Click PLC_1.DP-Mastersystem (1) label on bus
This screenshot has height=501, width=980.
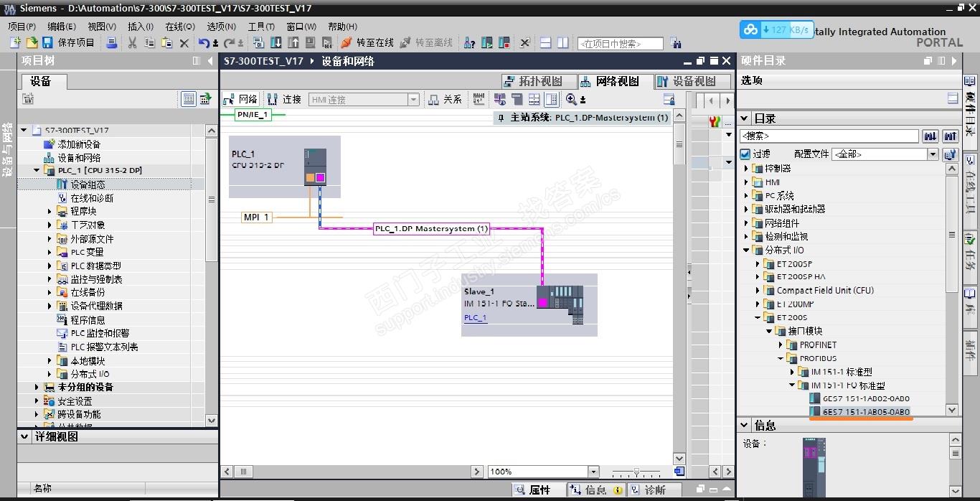432,229
